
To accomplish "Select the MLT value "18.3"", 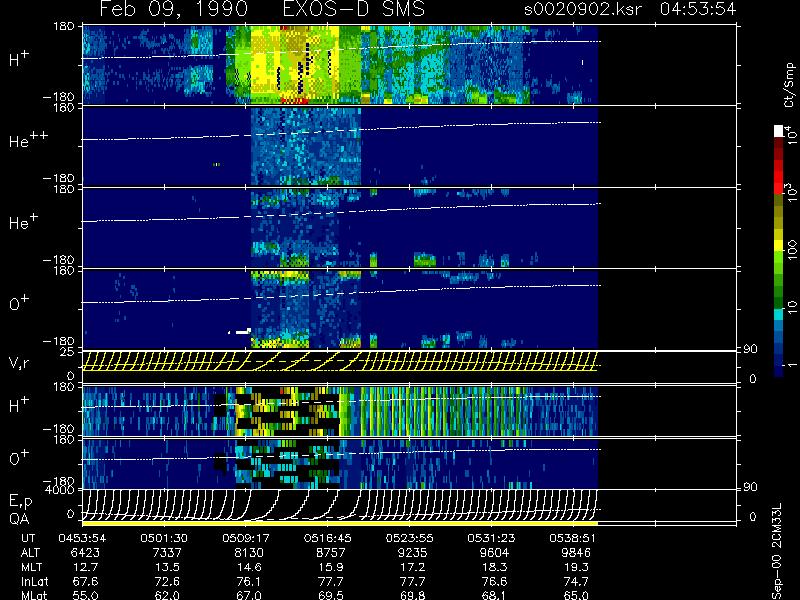I will tap(494, 567).
